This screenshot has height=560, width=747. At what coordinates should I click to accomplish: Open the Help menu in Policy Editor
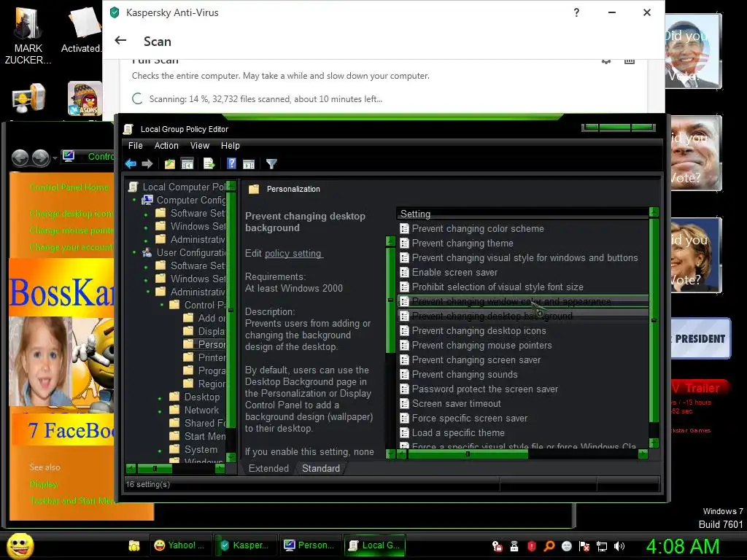[x=230, y=146]
